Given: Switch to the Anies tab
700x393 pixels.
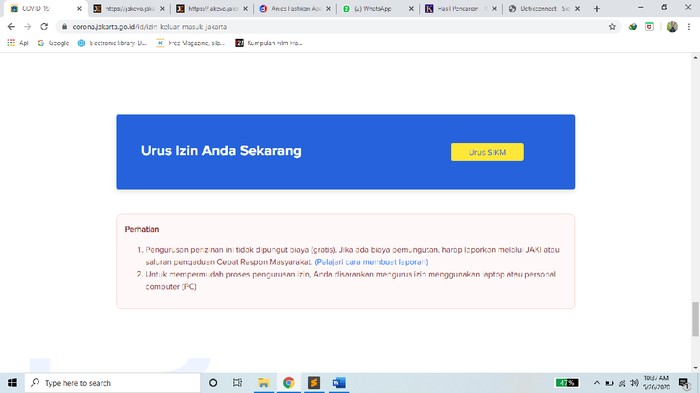Looking at the screenshot, I should (x=295, y=8).
